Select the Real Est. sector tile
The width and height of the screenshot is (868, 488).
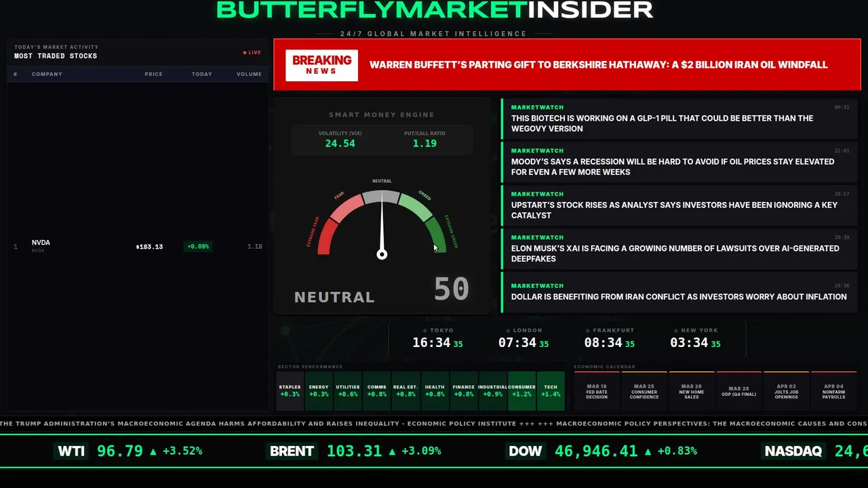[x=406, y=391]
